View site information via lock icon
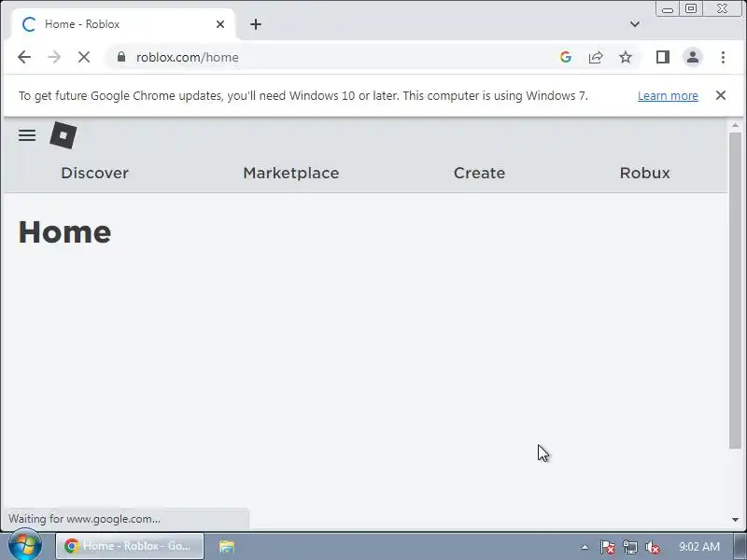 pos(121,57)
